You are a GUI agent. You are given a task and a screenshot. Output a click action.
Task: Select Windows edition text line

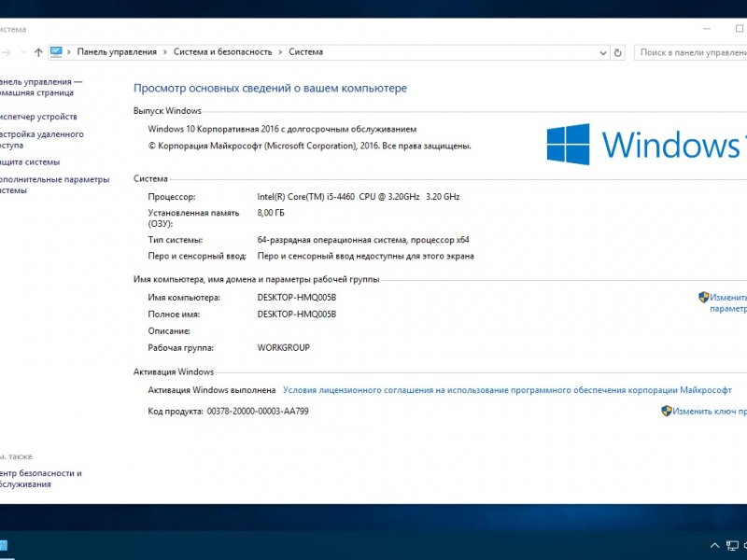point(282,129)
